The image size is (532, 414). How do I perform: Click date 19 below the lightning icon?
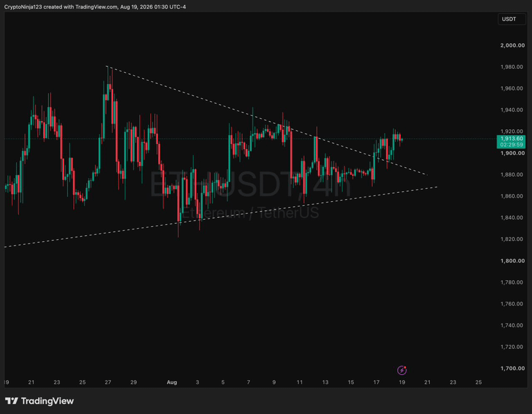pyautogui.click(x=402, y=382)
